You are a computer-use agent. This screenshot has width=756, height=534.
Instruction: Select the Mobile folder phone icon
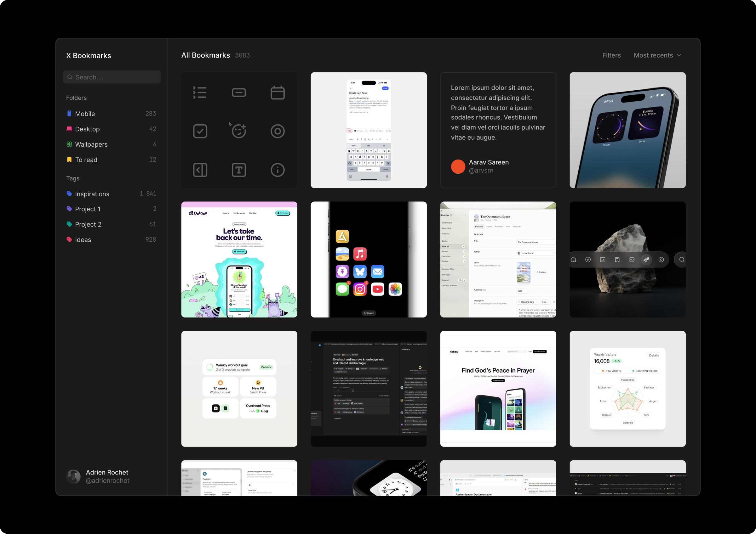tap(69, 114)
